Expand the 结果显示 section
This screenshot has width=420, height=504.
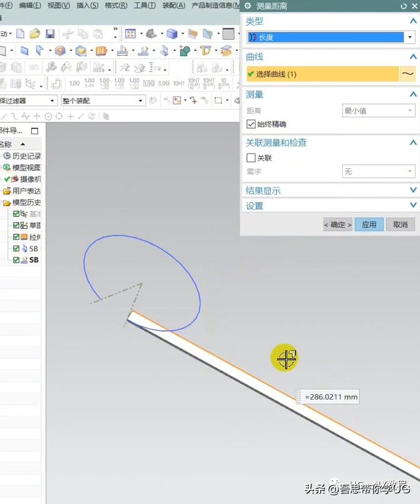click(413, 190)
